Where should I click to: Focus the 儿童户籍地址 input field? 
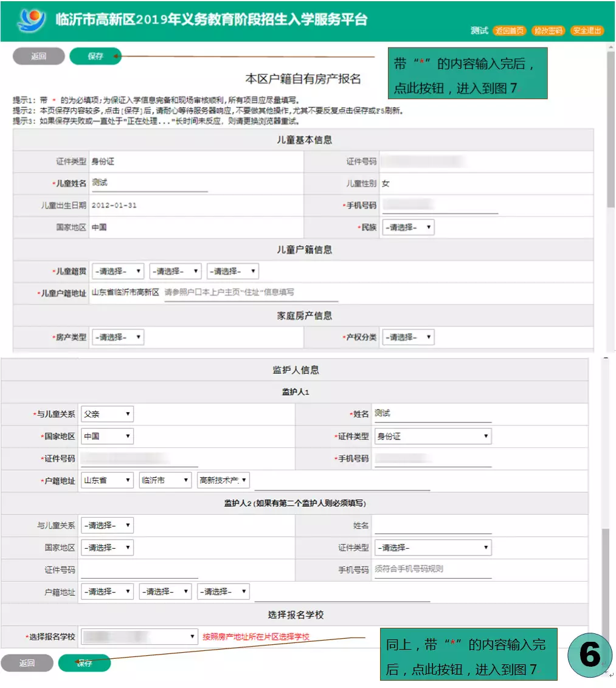pyautogui.click(x=251, y=293)
